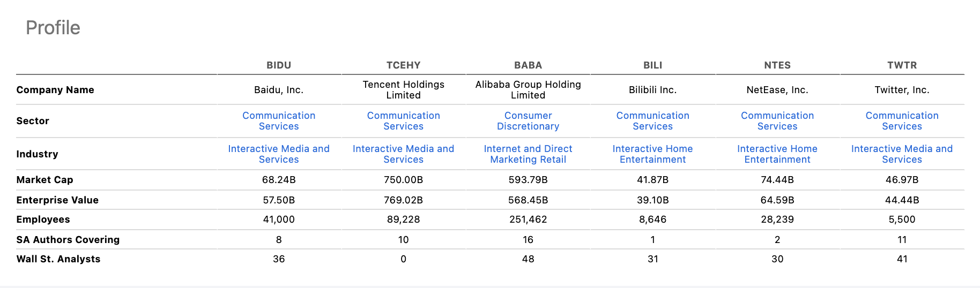The image size is (980, 288).
Task: Select the BIDU column header
Action: (x=279, y=65)
